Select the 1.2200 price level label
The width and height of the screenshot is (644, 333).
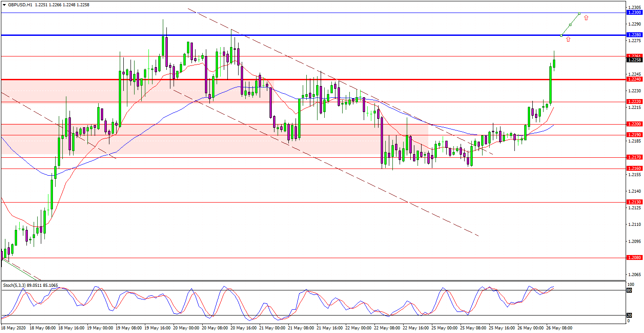click(634, 124)
